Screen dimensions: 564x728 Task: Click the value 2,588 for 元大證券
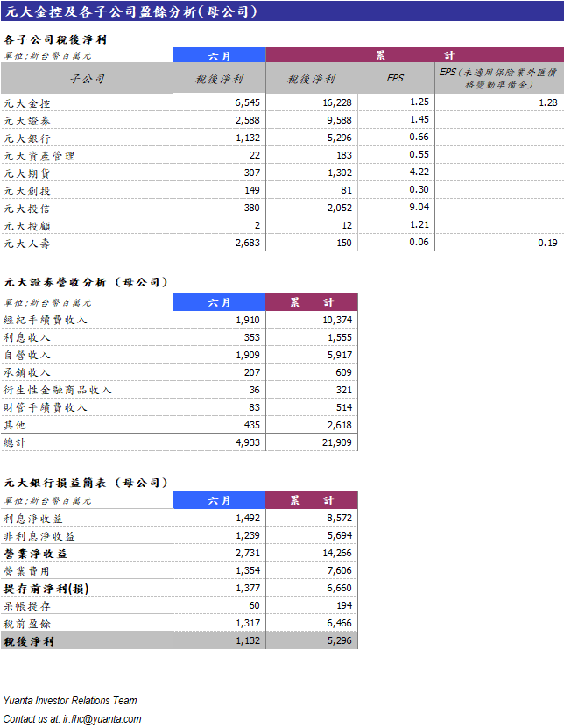[x=248, y=120]
